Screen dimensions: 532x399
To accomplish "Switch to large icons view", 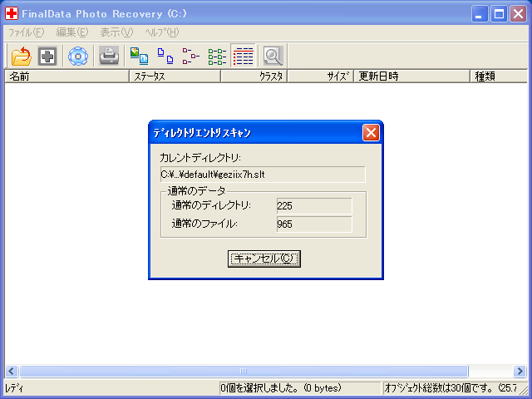I will [165, 56].
